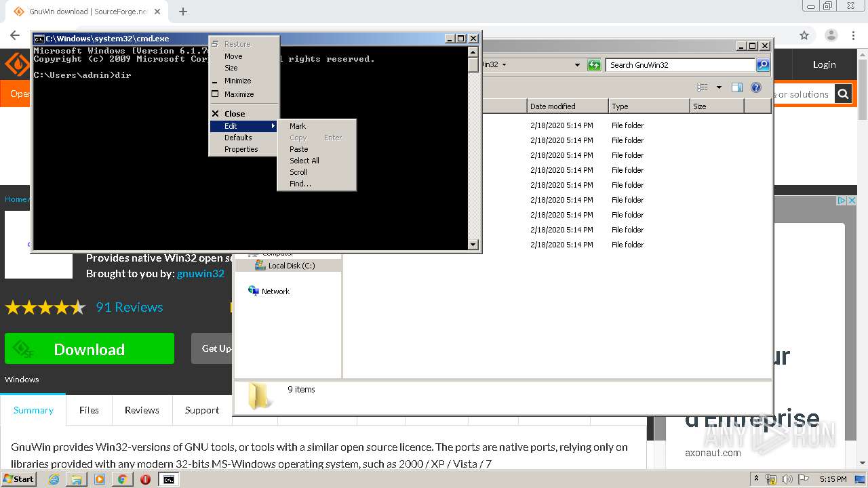This screenshot has width=868, height=488.
Task: Click the Login link on SourceForge
Action: (824, 64)
